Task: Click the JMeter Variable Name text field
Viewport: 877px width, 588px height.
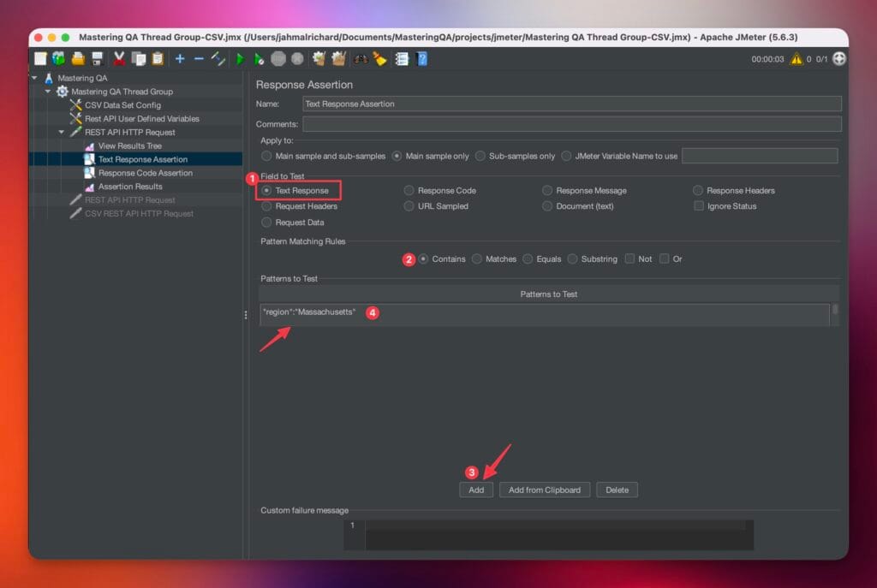Action: pos(760,156)
